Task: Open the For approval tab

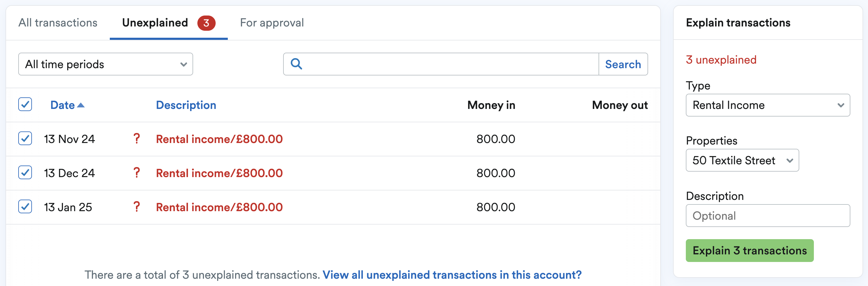Action: (x=272, y=23)
